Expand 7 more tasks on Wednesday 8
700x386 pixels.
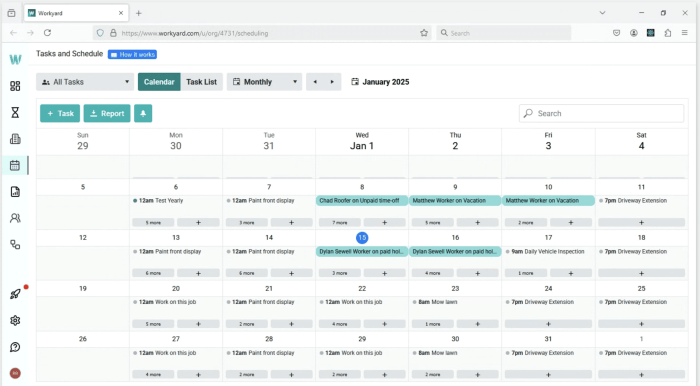pyautogui.click(x=339, y=222)
